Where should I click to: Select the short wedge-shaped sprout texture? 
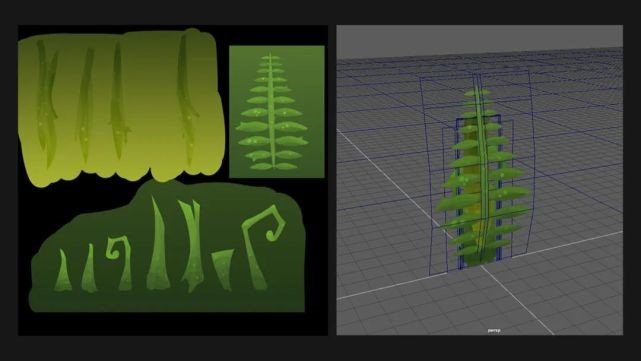pos(223,269)
